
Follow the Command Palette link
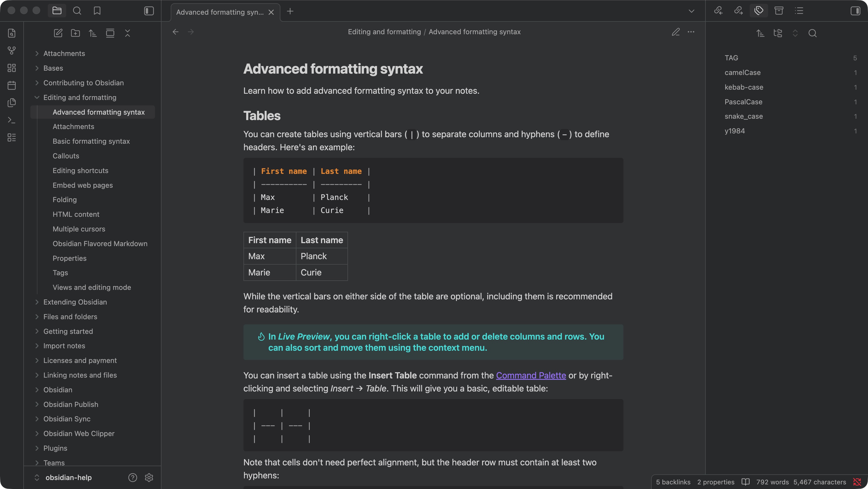click(x=531, y=375)
